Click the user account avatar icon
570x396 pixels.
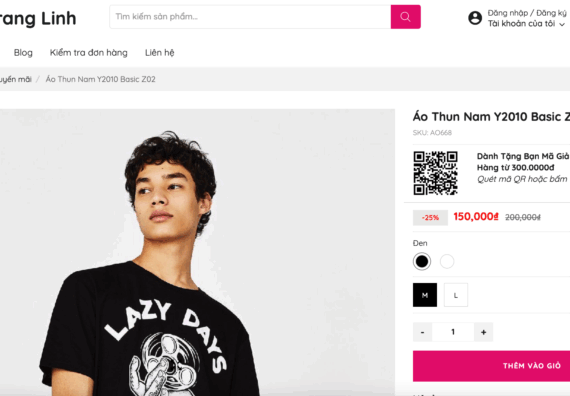click(475, 18)
